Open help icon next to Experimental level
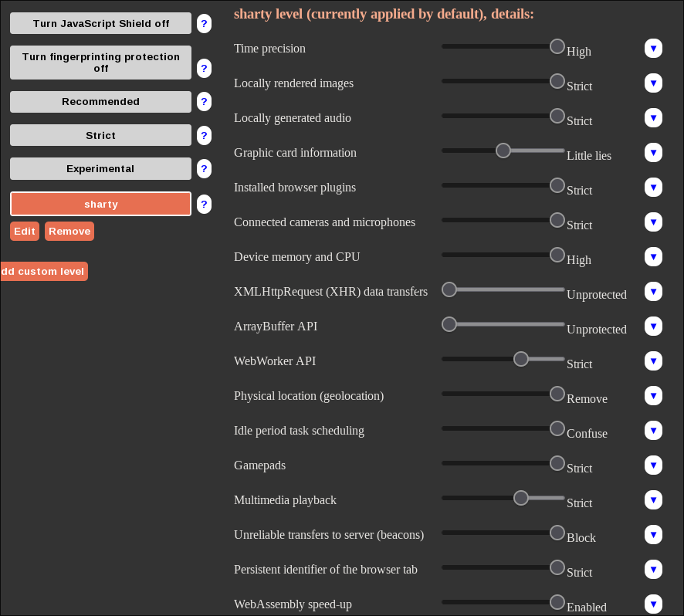This screenshot has height=616, width=684. 204,169
